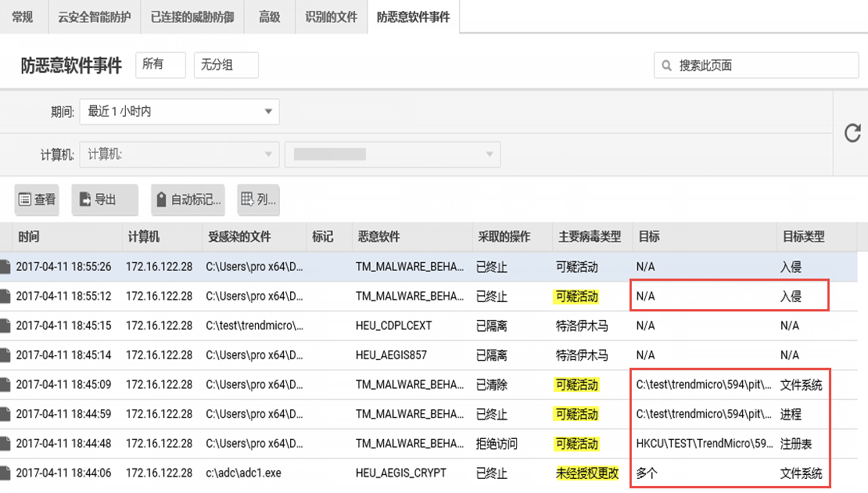This screenshot has height=493, width=868.
Task: Click the 无分组 grouping button
Action: tap(226, 65)
